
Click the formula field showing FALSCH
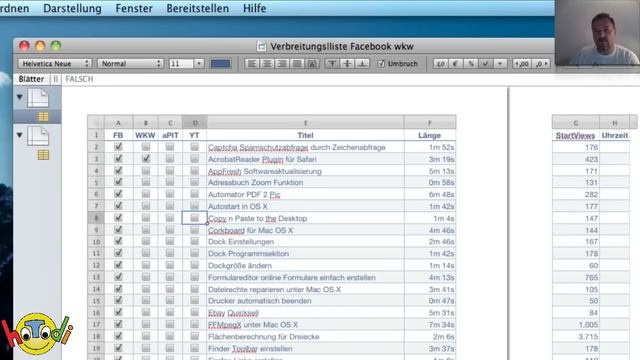tap(79, 79)
